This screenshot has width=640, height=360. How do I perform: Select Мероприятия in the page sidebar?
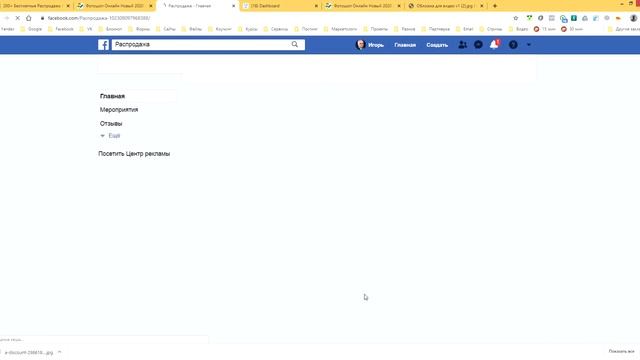click(x=119, y=110)
